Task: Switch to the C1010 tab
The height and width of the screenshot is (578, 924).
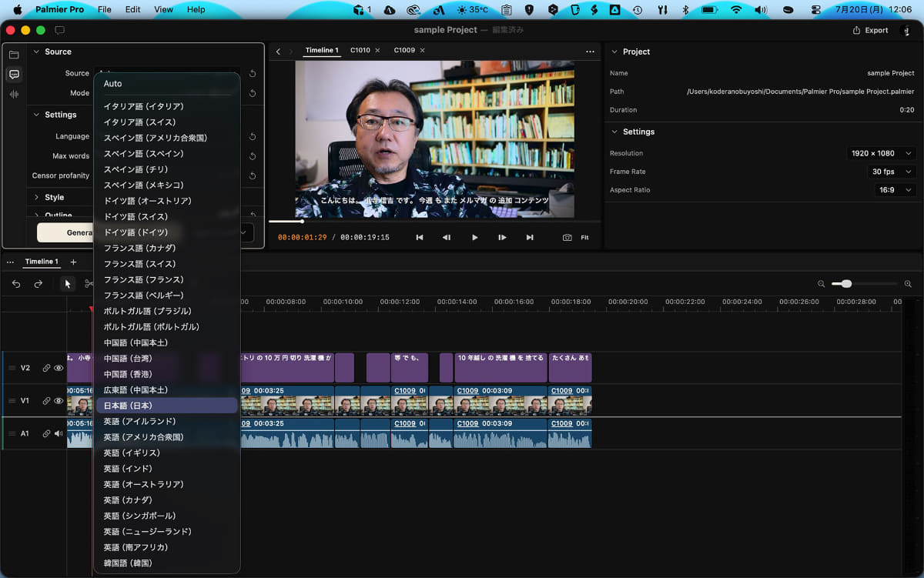Action: pyautogui.click(x=360, y=50)
